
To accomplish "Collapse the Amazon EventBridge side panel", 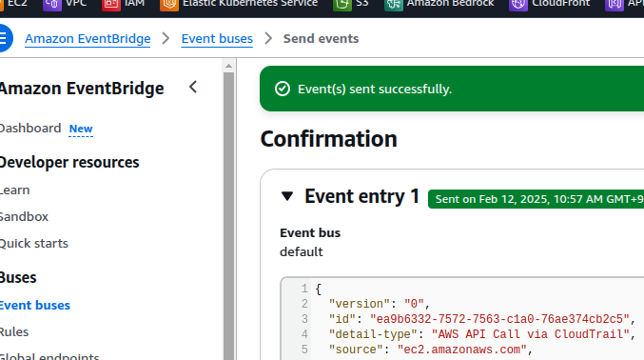I will (x=193, y=88).
